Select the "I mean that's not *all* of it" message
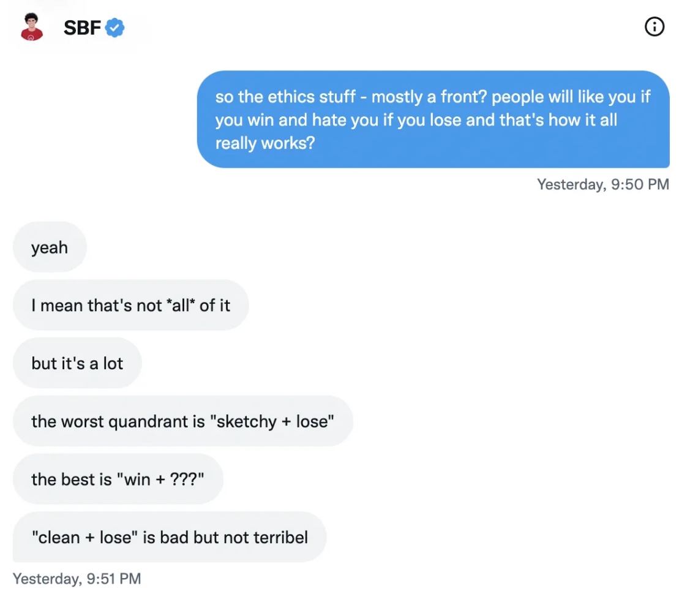682x616 pixels. point(130,306)
